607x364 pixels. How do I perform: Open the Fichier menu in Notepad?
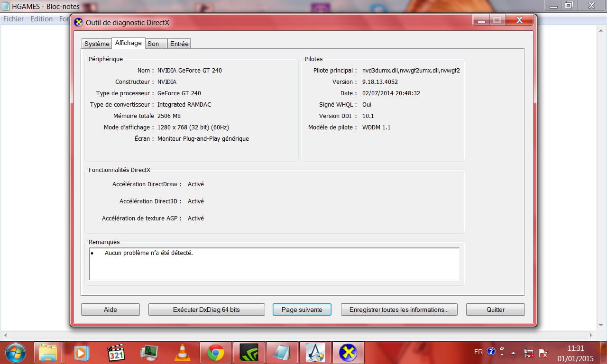click(x=13, y=19)
